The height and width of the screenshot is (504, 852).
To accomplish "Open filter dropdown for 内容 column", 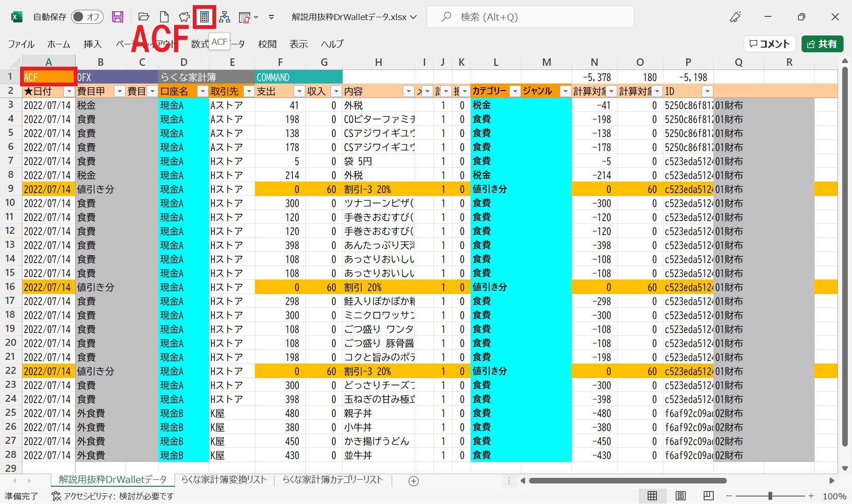I will pos(408,91).
